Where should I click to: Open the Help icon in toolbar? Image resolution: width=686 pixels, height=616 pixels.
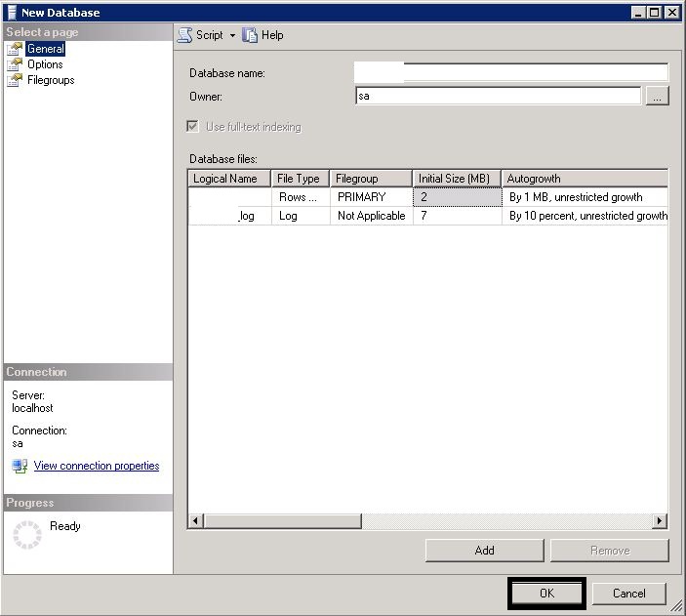click(251, 35)
